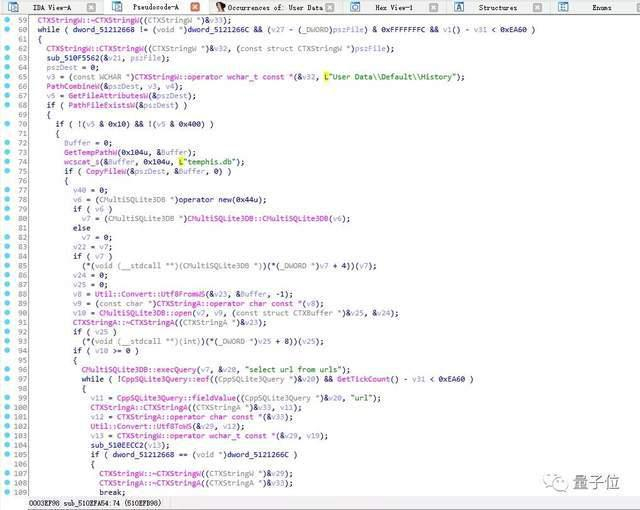Click the yellow-highlighted L prefix on line 65
The height and width of the screenshot is (510, 640).
pyautogui.click(x=327, y=77)
